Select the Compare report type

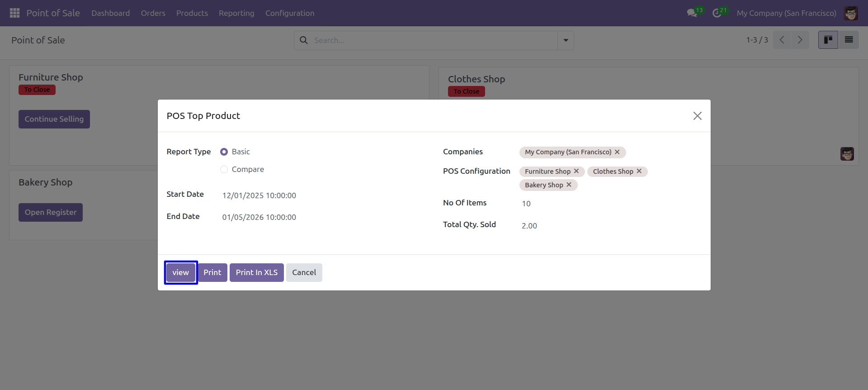(224, 170)
